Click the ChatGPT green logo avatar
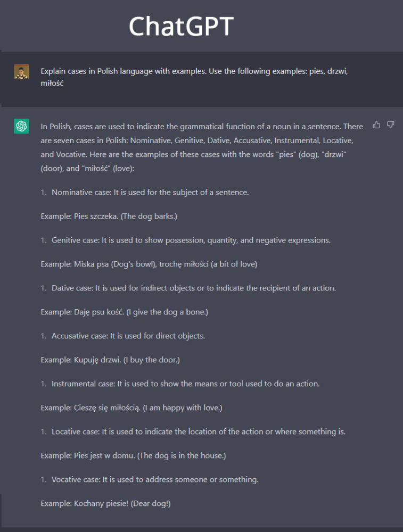Image resolution: width=403 pixels, height=532 pixels. point(21,126)
